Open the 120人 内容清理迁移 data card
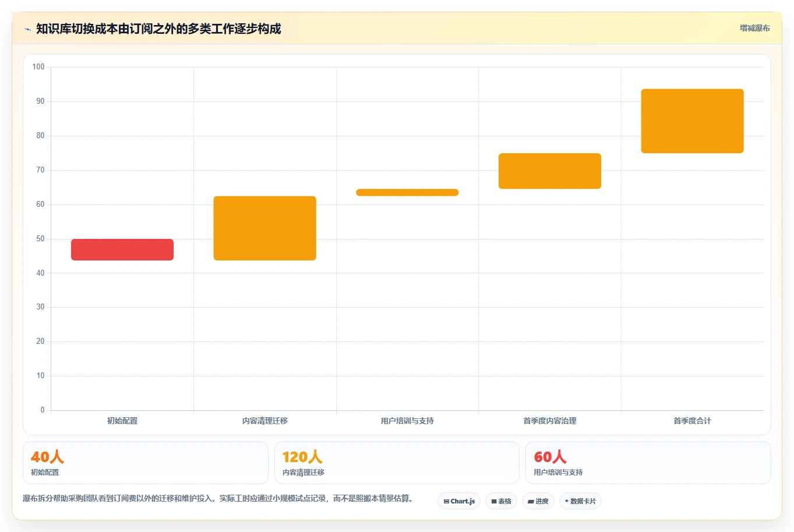 (x=397, y=463)
